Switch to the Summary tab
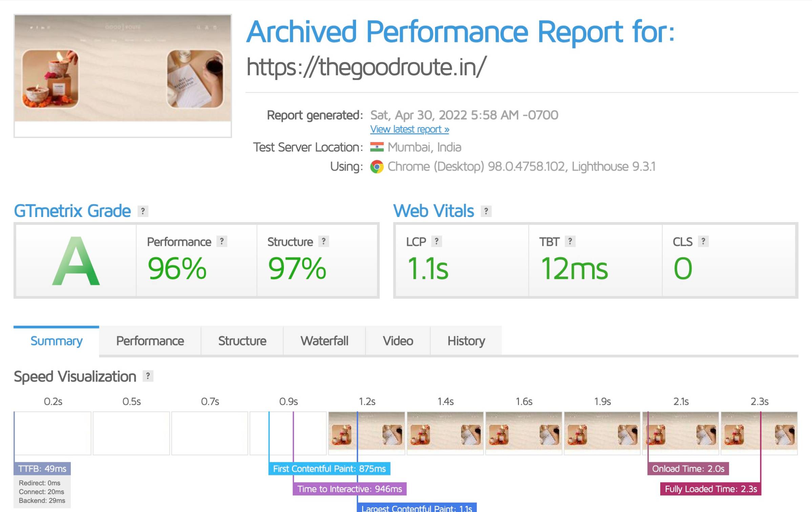 point(56,341)
